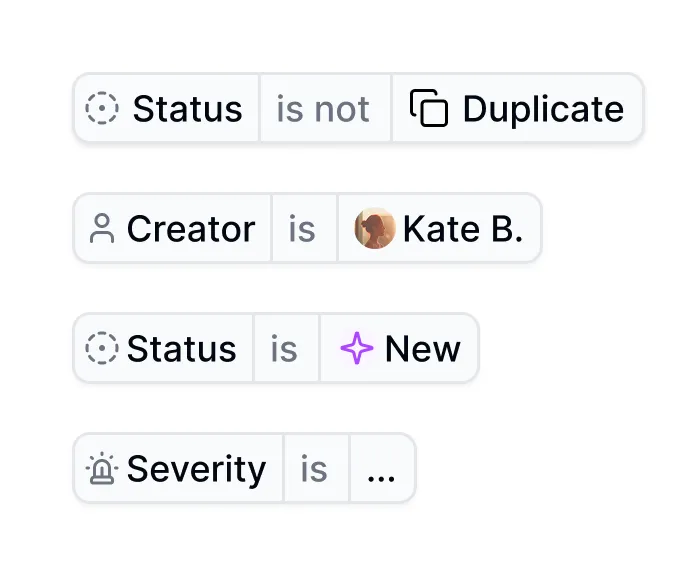This screenshot has height=570, width=699.
Task: Click the Status label in the 'is not Duplicate' filter
Action: pos(187,108)
